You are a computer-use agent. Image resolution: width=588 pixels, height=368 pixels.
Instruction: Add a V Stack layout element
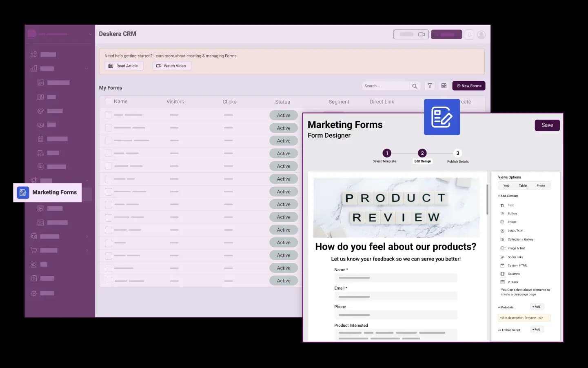pos(513,282)
